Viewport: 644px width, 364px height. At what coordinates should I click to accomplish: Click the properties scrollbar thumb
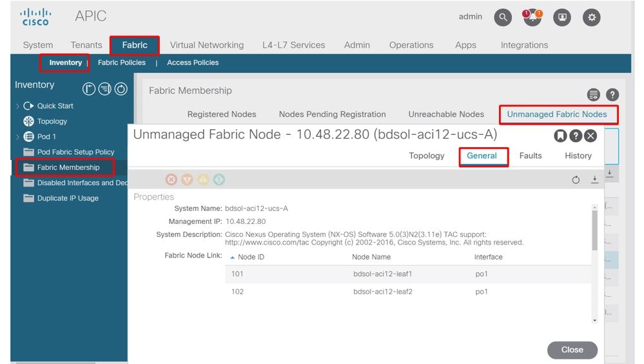click(595, 230)
